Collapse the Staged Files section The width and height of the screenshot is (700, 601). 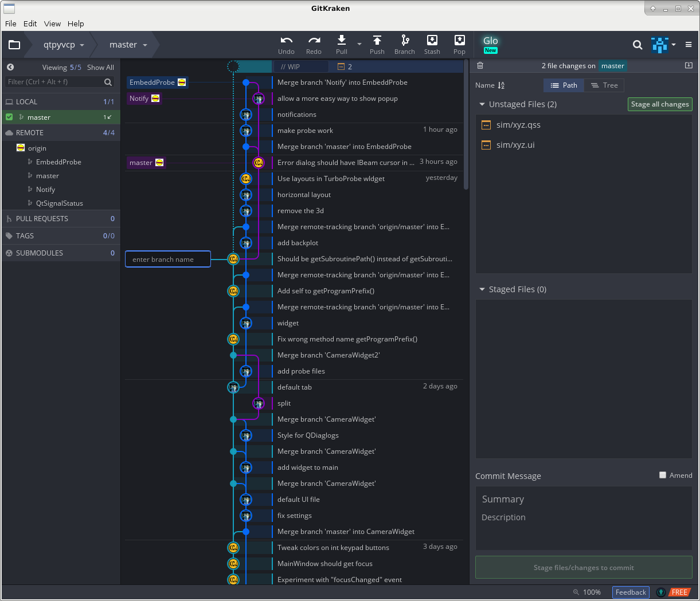482,289
